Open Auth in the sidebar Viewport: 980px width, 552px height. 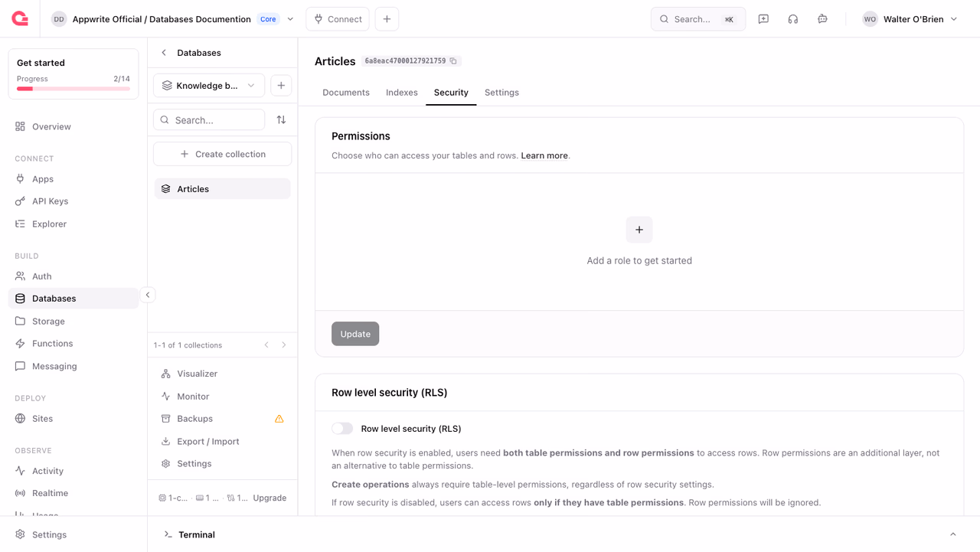pyautogui.click(x=73, y=276)
